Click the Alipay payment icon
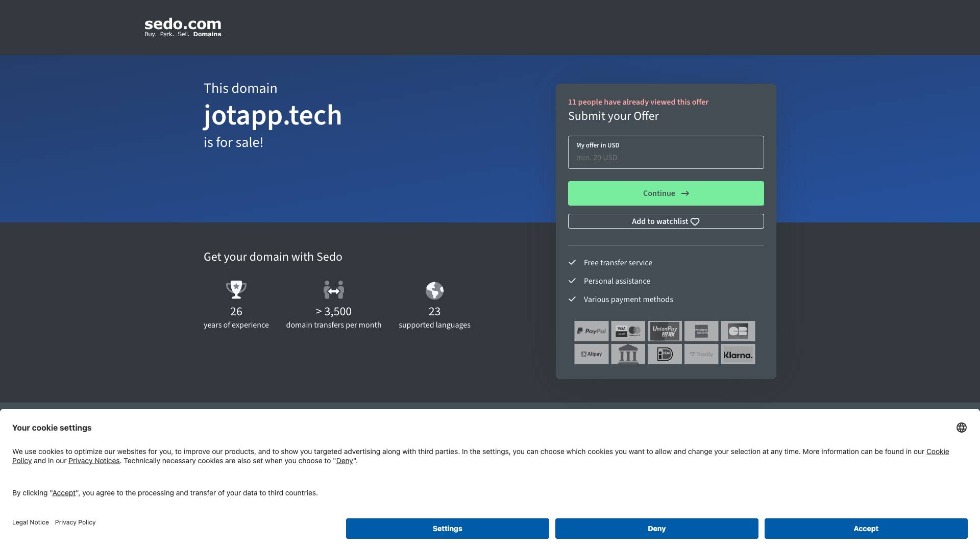The height and width of the screenshot is (551, 980). 591,354
